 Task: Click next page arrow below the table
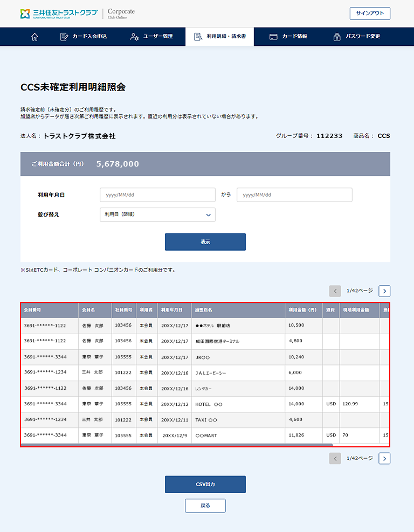pyautogui.click(x=384, y=458)
